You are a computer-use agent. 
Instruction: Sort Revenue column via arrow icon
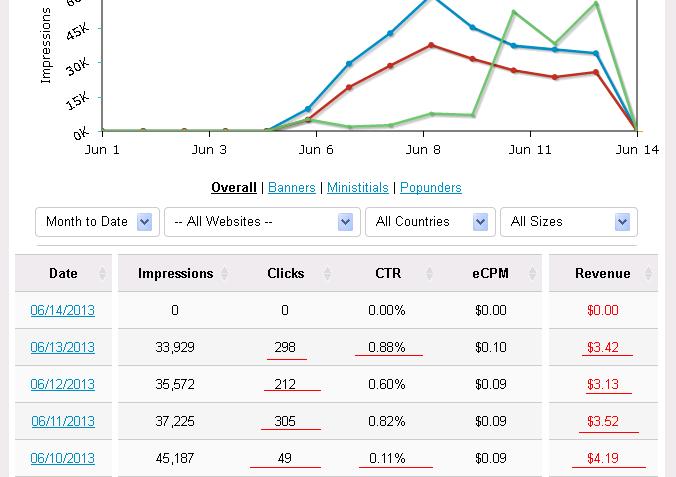click(x=647, y=273)
